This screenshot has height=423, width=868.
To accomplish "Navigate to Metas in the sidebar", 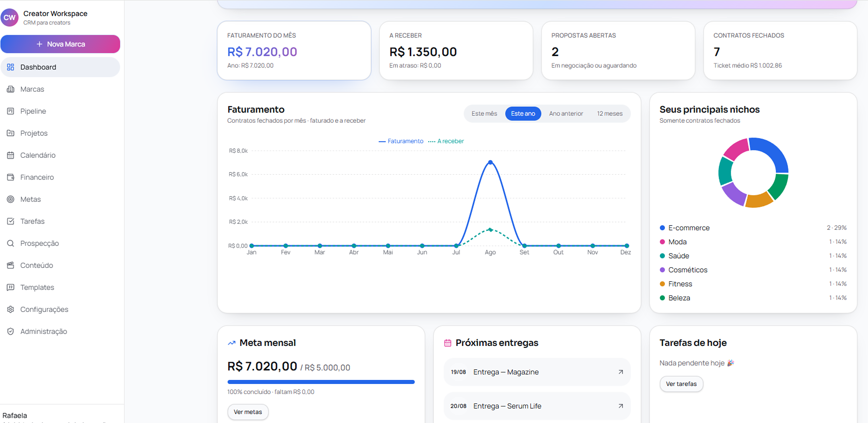I will point(60,199).
